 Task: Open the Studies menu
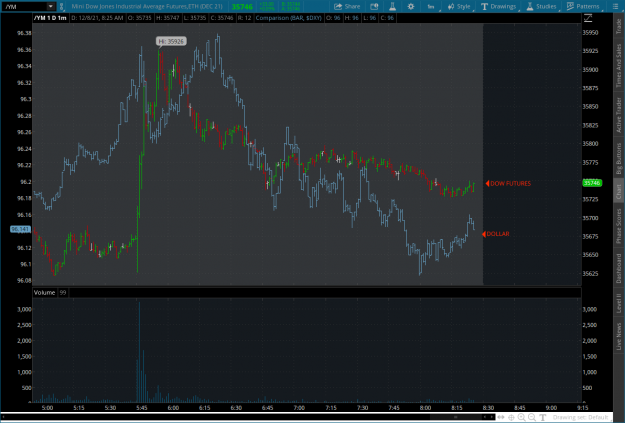pyautogui.click(x=541, y=6)
